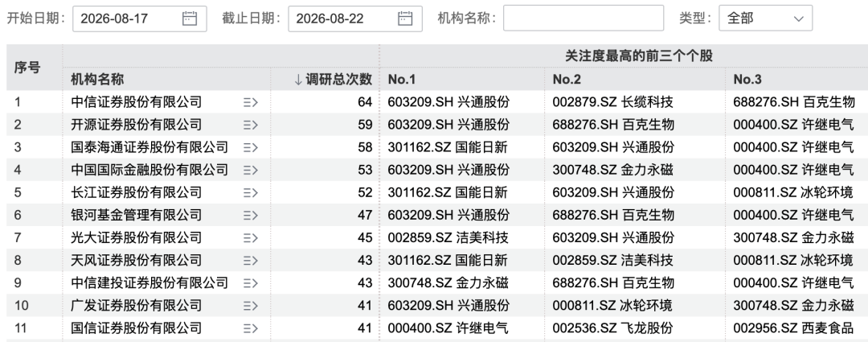This screenshot has width=868, height=342.
Task: Select 开源证券股份有限公司 institution name
Action: 136,125
